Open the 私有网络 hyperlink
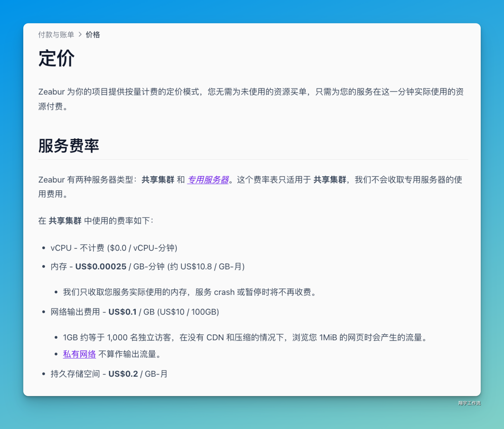This screenshot has height=429, width=504. click(79, 354)
